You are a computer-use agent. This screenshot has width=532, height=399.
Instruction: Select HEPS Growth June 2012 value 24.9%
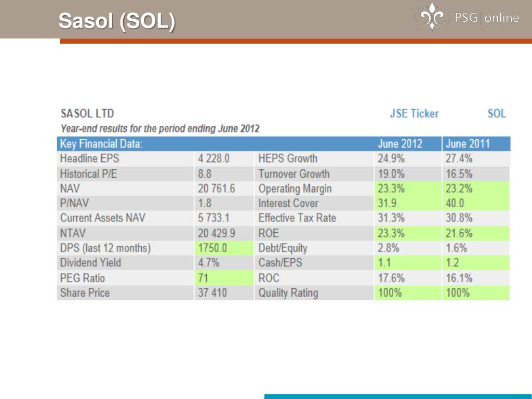pos(391,158)
